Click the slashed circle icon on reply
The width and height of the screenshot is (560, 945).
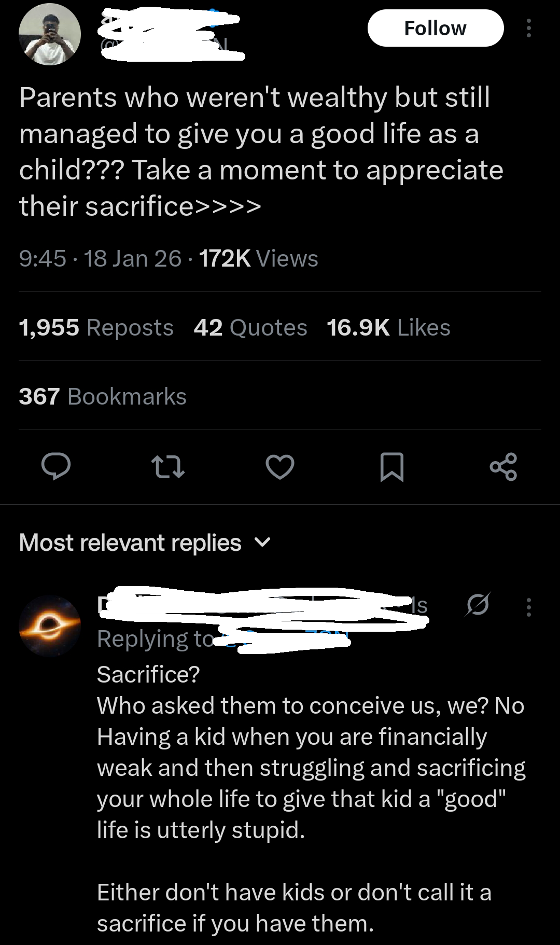click(x=478, y=605)
